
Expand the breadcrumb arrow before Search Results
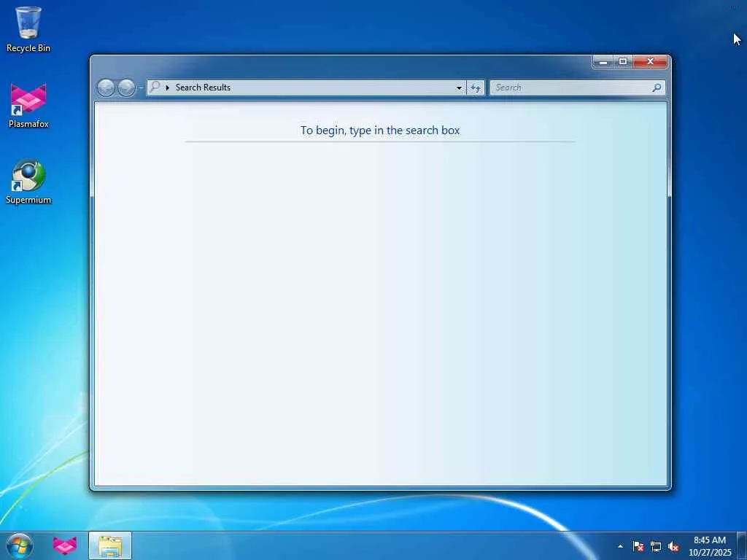(167, 87)
